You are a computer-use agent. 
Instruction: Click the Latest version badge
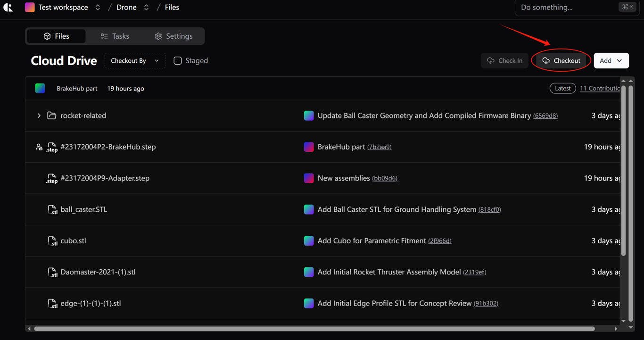point(562,88)
